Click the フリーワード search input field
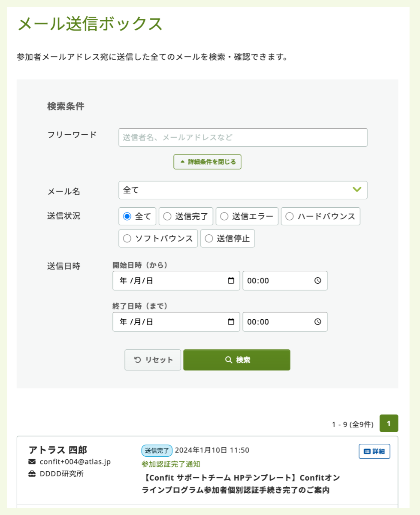 (243, 137)
